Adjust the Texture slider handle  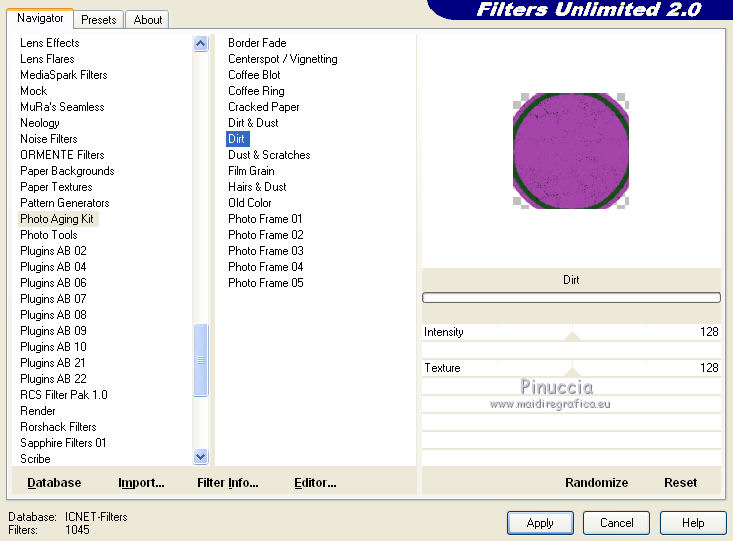pos(572,372)
